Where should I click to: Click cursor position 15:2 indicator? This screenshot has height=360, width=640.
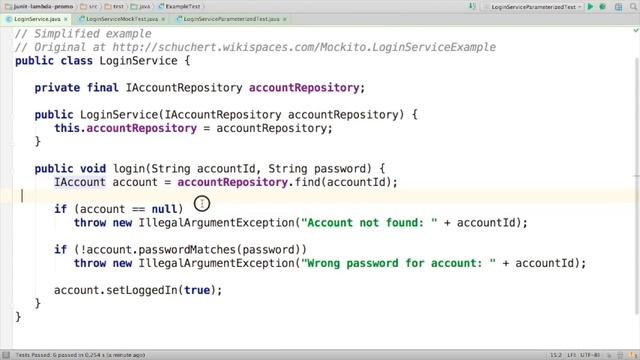click(556, 355)
